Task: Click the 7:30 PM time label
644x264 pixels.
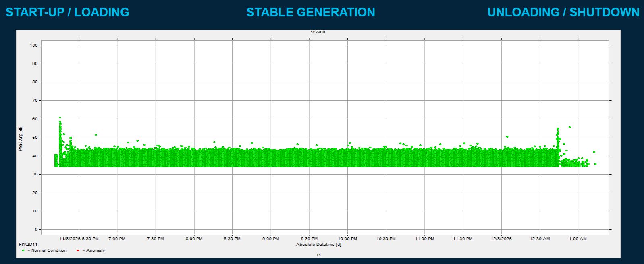Action: click(x=156, y=239)
